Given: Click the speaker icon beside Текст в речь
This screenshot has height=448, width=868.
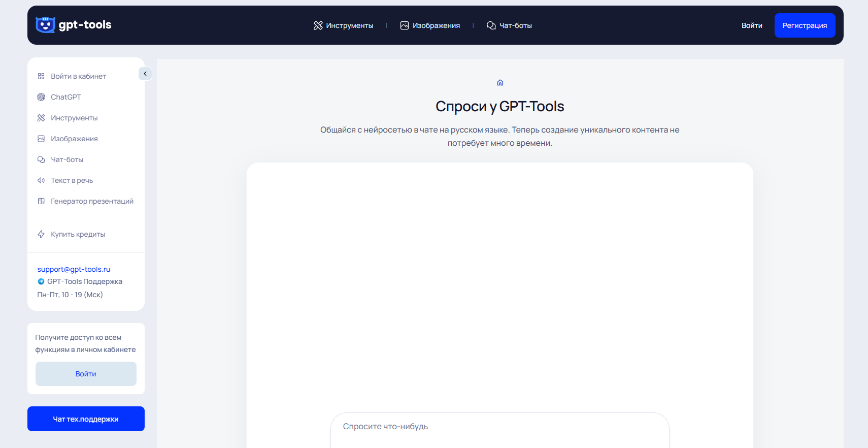Looking at the screenshot, I should (x=41, y=180).
